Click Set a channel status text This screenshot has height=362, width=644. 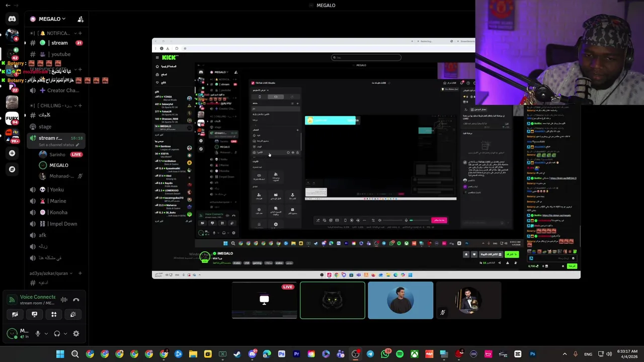[56, 145]
